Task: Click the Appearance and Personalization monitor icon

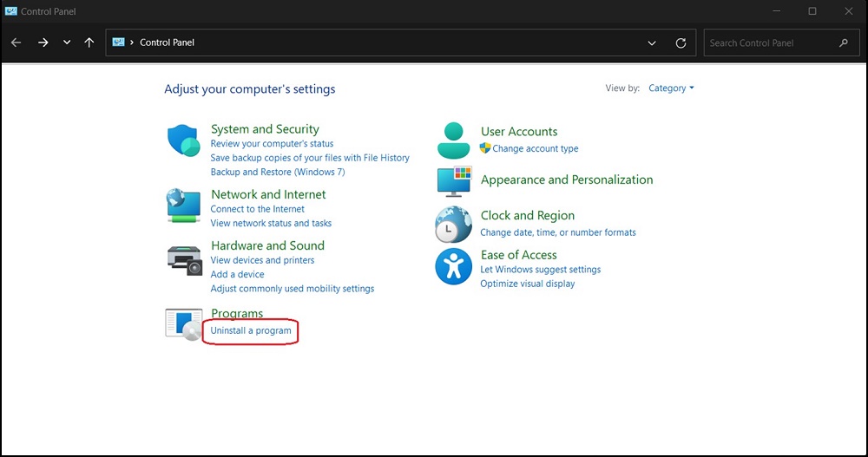Action: point(454,181)
